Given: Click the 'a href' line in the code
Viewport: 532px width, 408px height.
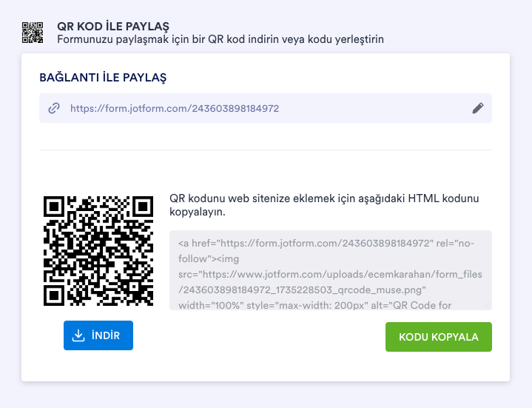Looking at the screenshot, I should [x=326, y=243].
